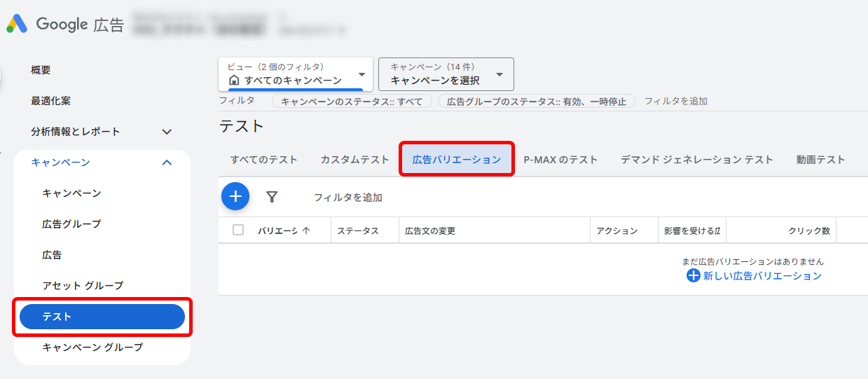
Task: Select 広告 in sidebar
Action: (52, 255)
